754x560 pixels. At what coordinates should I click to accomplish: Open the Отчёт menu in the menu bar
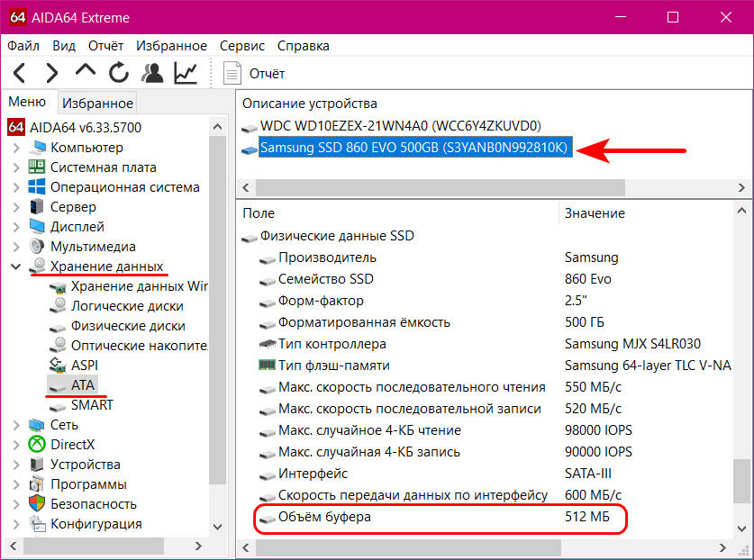coord(105,46)
